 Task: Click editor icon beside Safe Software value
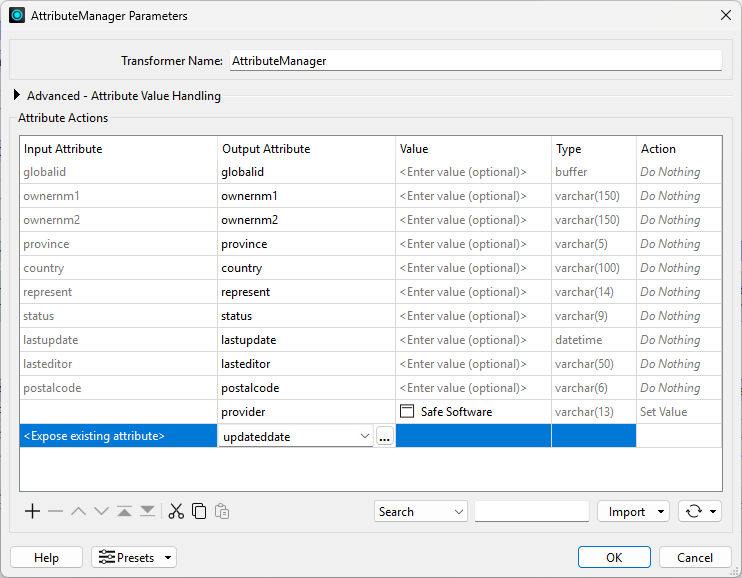click(x=407, y=411)
